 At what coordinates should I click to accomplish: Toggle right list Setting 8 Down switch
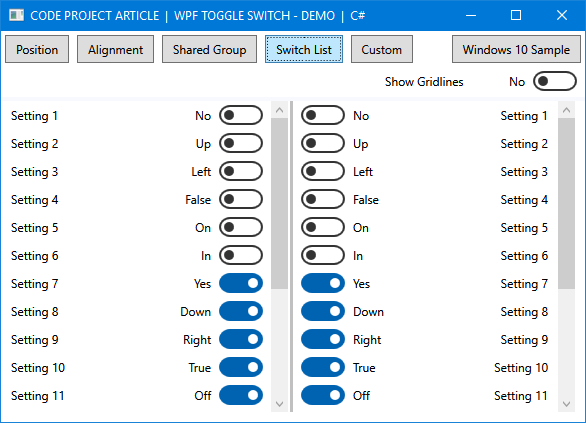pos(323,311)
